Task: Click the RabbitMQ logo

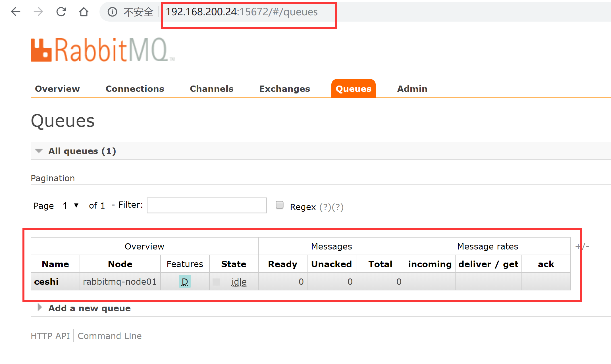Action: (x=102, y=50)
